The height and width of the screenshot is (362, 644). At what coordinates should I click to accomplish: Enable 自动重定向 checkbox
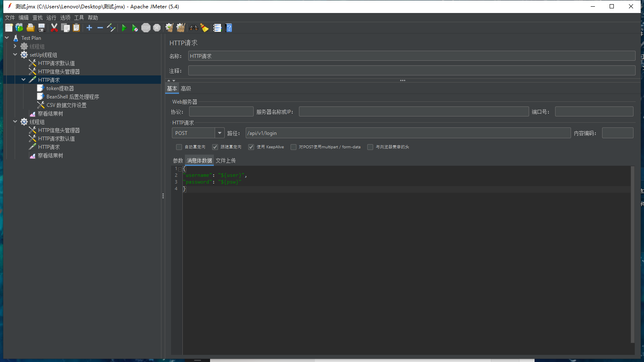179,147
